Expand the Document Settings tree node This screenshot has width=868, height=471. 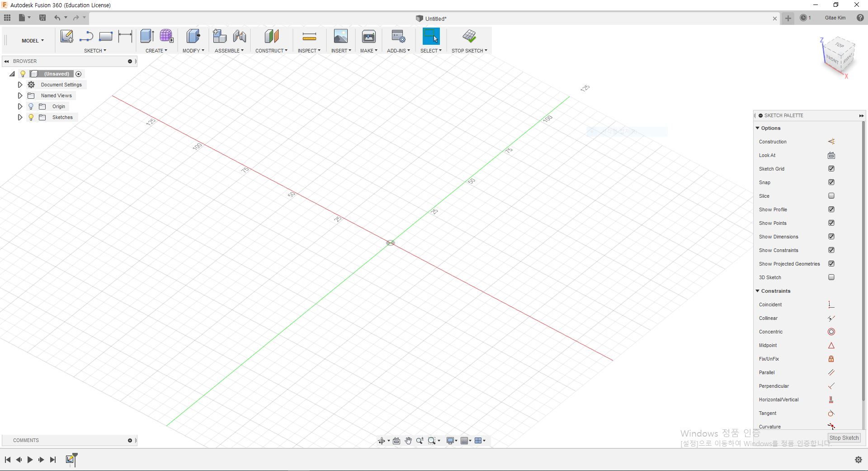[20, 85]
